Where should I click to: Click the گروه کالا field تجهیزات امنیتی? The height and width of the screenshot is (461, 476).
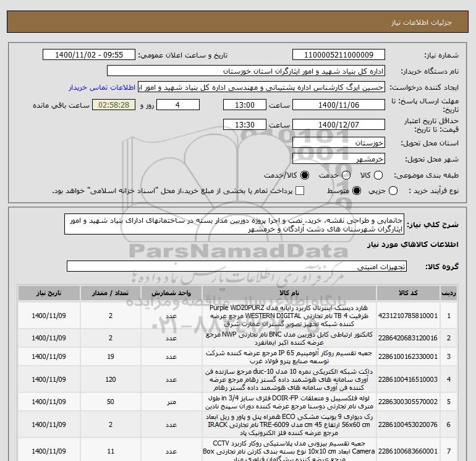(x=237, y=267)
